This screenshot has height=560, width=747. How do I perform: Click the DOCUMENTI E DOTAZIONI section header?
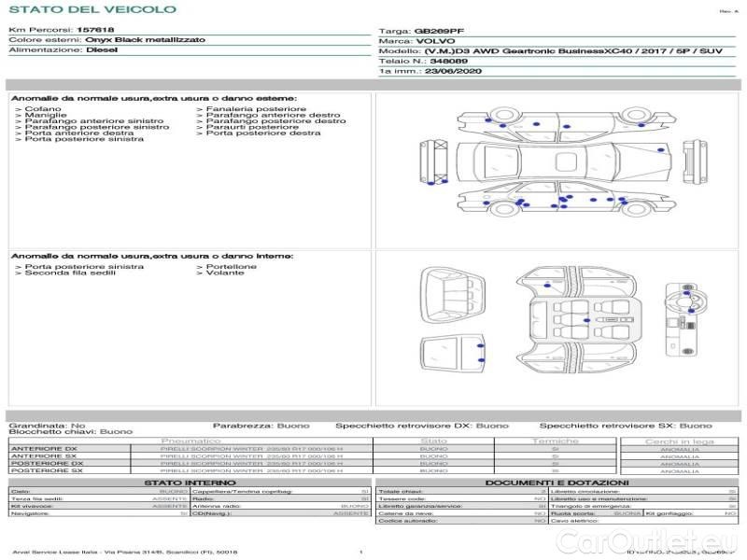click(557, 483)
